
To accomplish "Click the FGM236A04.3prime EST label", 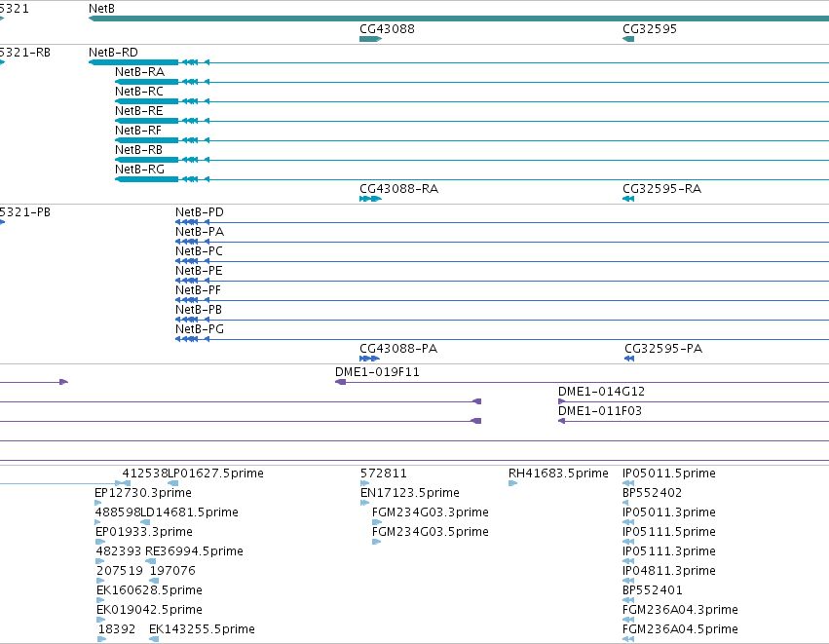I will coord(680,610).
